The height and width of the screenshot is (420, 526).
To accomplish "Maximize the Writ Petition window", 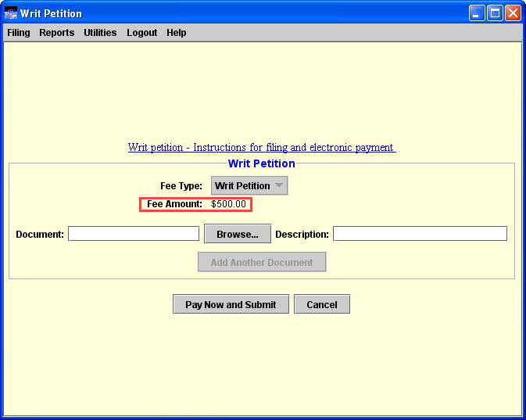I will [x=495, y=13].
